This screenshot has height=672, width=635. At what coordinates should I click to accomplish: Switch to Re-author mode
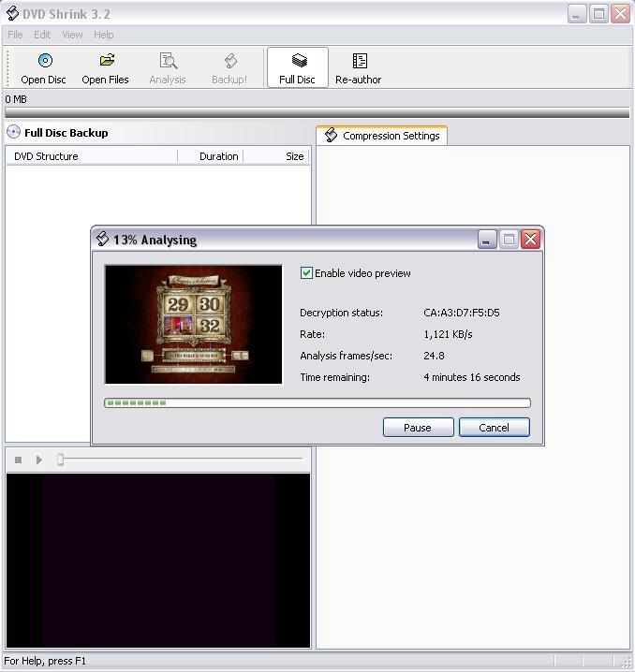point(359,67)
